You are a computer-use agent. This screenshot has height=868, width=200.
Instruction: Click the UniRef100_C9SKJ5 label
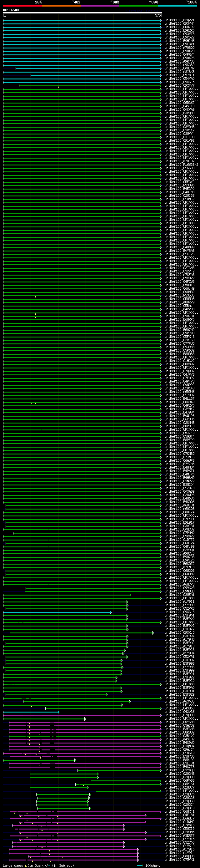[179, 632]
